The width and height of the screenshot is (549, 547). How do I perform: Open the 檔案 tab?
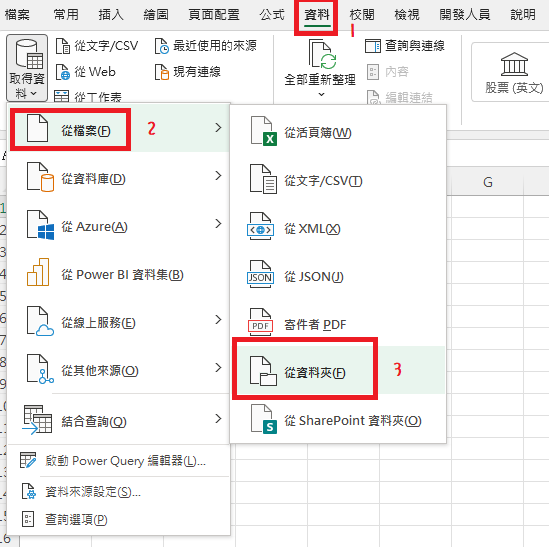tap(17, 15)
